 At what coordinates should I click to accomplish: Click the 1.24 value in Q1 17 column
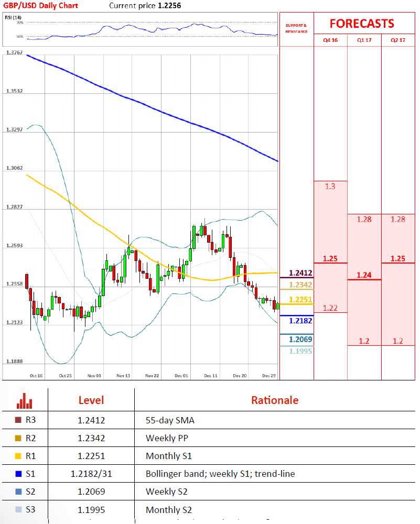(364, 275)
